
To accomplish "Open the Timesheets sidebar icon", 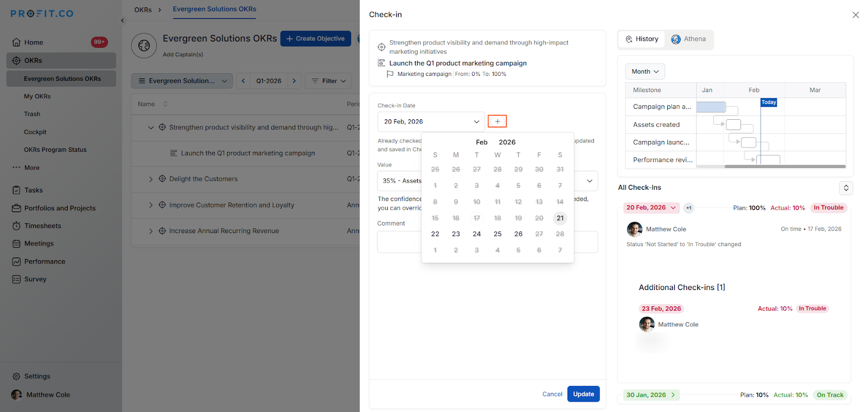I will point(16,226).
